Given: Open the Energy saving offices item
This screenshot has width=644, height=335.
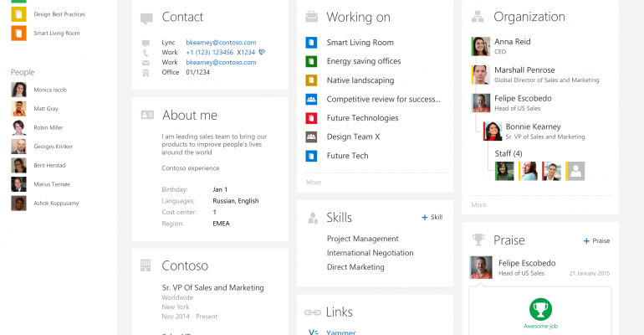Looking at the screenshot, I should pyautogui.click(x=364, y=61).
